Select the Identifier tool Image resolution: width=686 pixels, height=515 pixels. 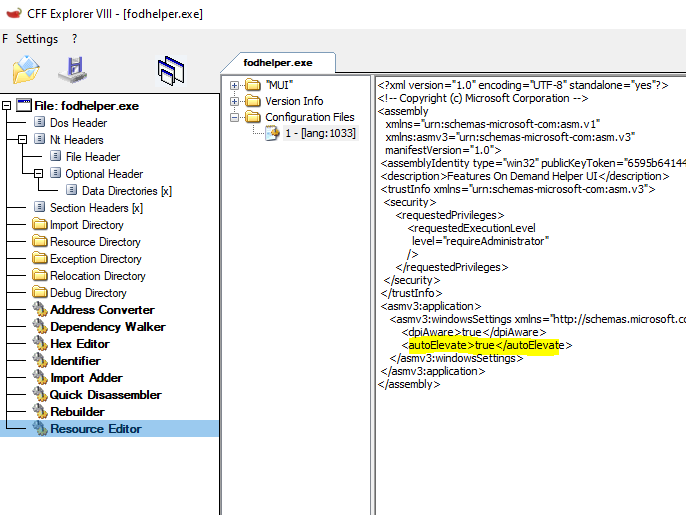pos(75,361)
